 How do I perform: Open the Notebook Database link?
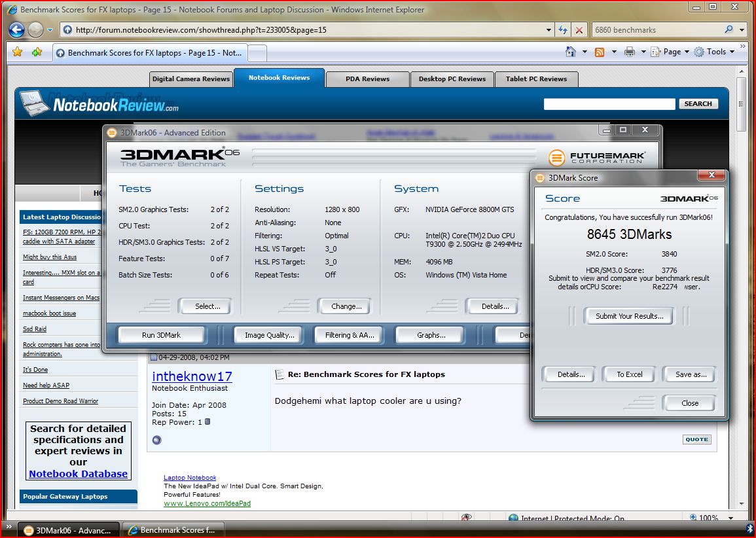78,474
